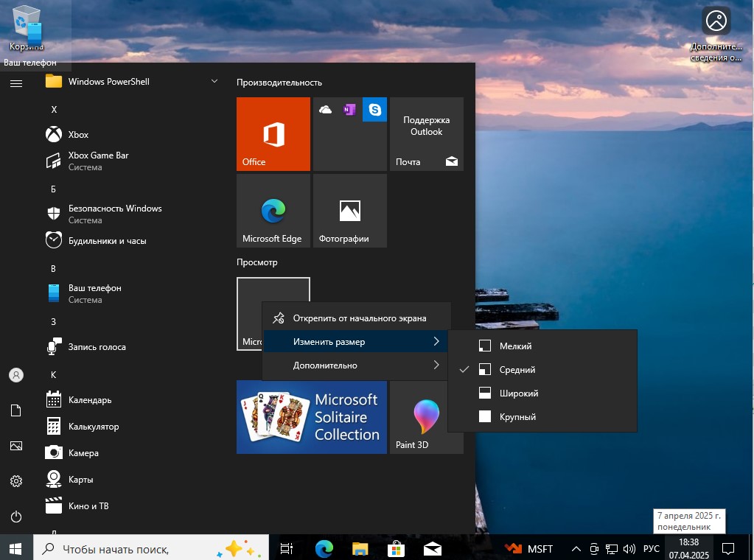This screenshot has width=754, height=560.
Task: Select Открепить от начального экрана
Action: [357, 318]
